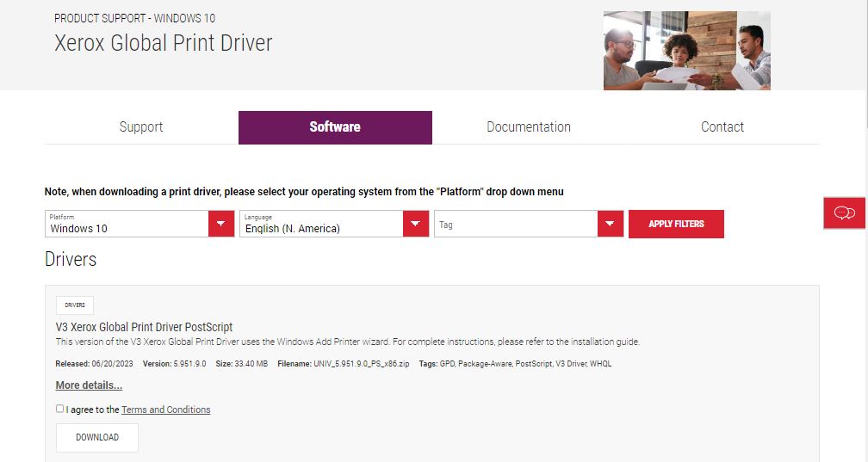Open the Terms and Conditions link
868x462 pixels.
point(166,410)
